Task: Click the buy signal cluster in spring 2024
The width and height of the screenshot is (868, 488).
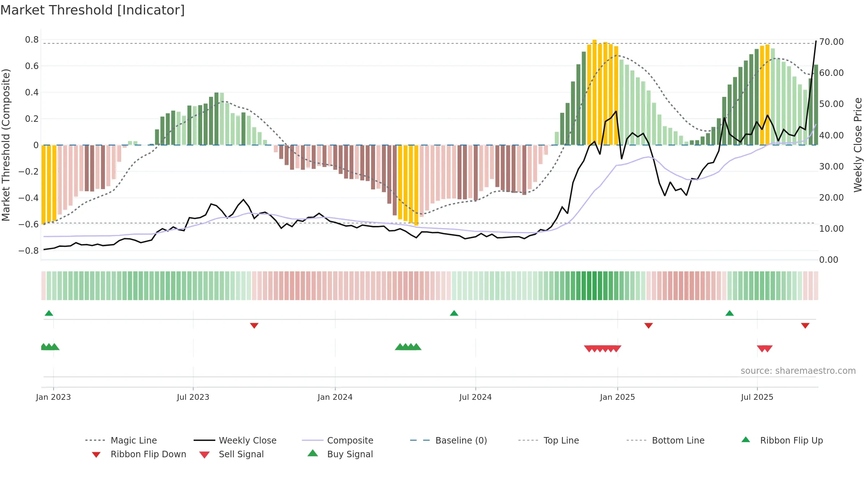Action: tap(408, 347)
